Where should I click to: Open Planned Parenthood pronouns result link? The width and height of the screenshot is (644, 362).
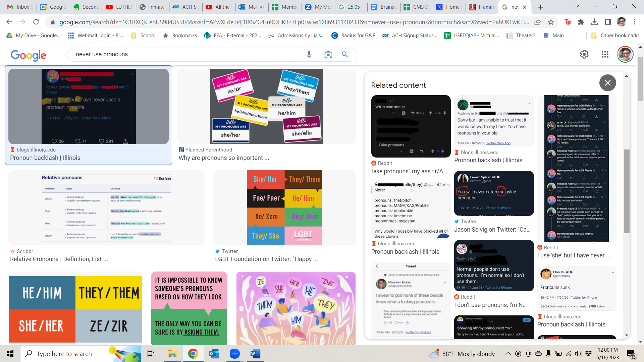tap(224, 158)
